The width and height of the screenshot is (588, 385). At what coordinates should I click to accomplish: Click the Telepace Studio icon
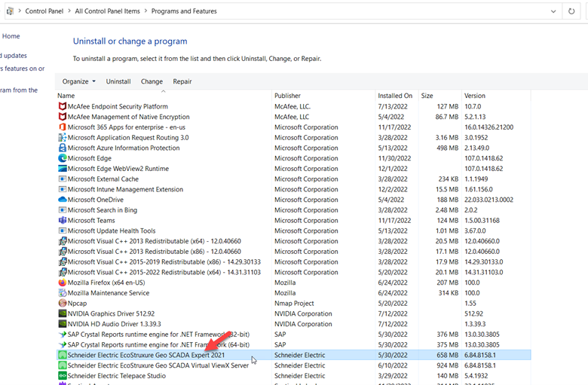63,376
